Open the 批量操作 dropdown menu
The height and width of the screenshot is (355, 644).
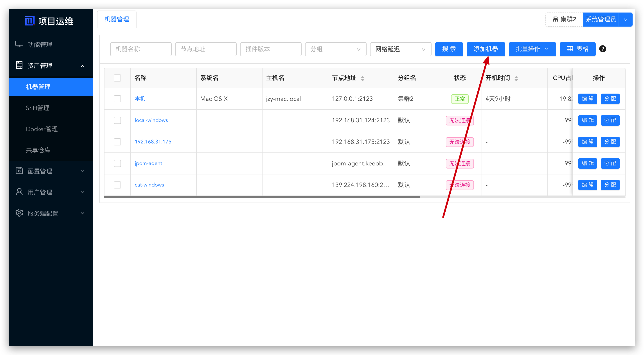[x=532, y=49]
